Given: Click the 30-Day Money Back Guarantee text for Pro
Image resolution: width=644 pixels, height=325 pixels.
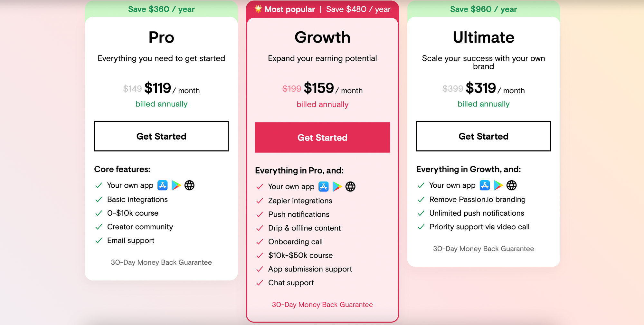Looking at the screenshot, I should (x=161, y=262).
